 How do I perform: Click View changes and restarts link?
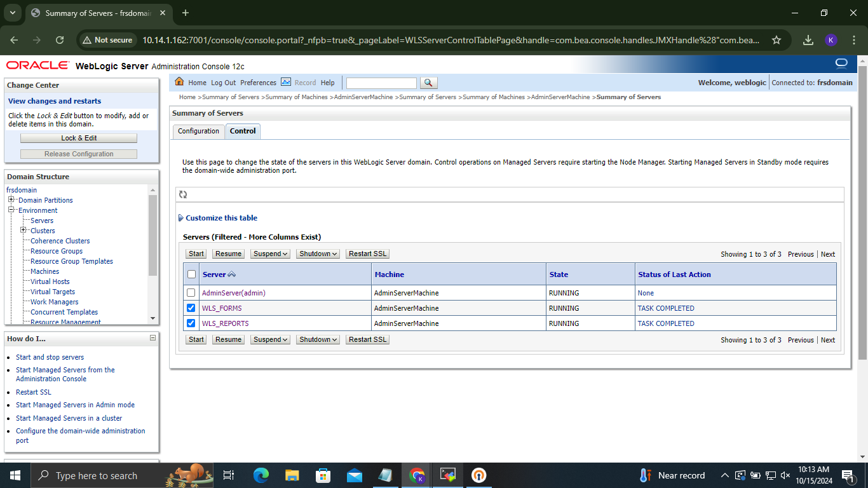55,101
